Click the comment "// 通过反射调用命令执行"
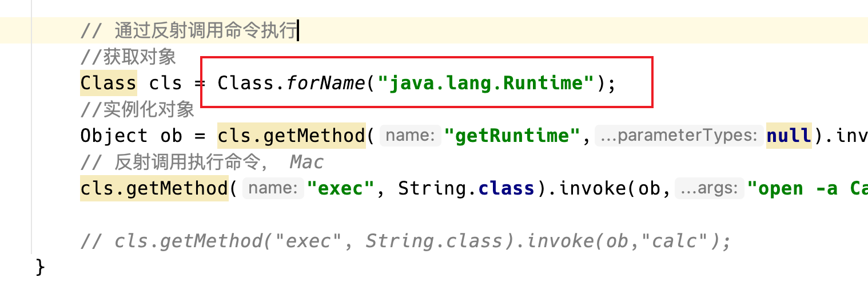The image size is (868, 301). [x=188, y=30]
